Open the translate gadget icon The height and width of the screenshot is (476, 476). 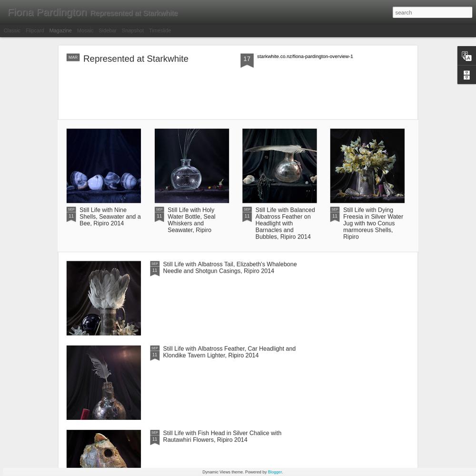tap(466, 56)
